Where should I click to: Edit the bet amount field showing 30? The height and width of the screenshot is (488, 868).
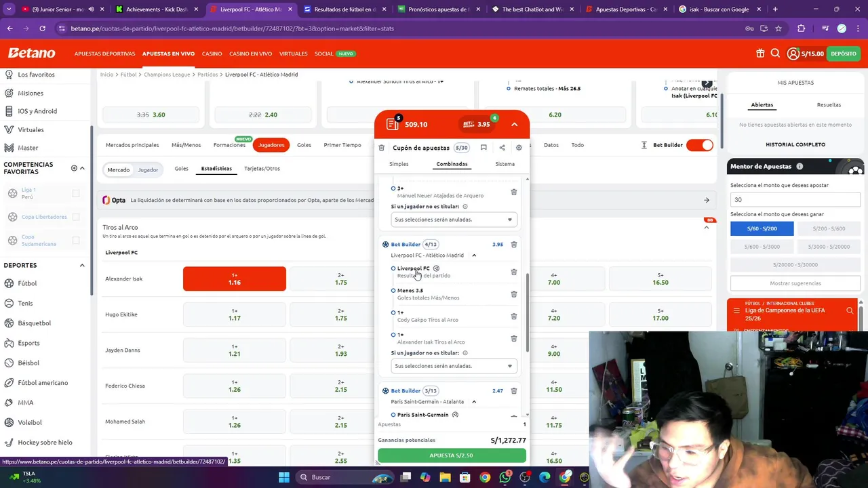click(x=795, y=200)
